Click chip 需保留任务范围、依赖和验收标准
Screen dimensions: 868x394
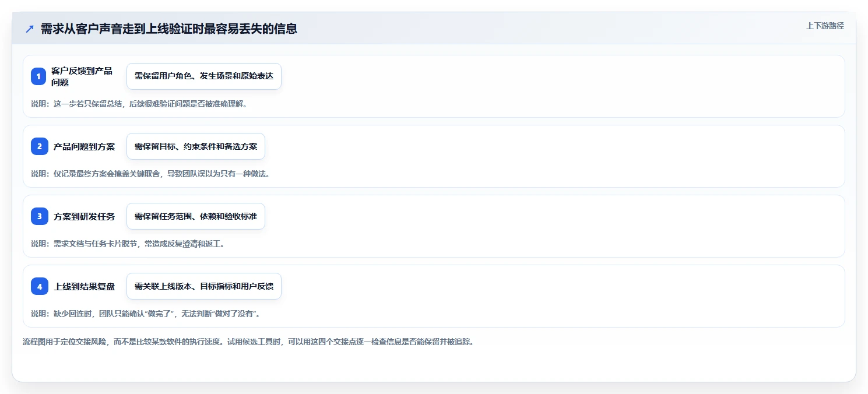[196, 216]
